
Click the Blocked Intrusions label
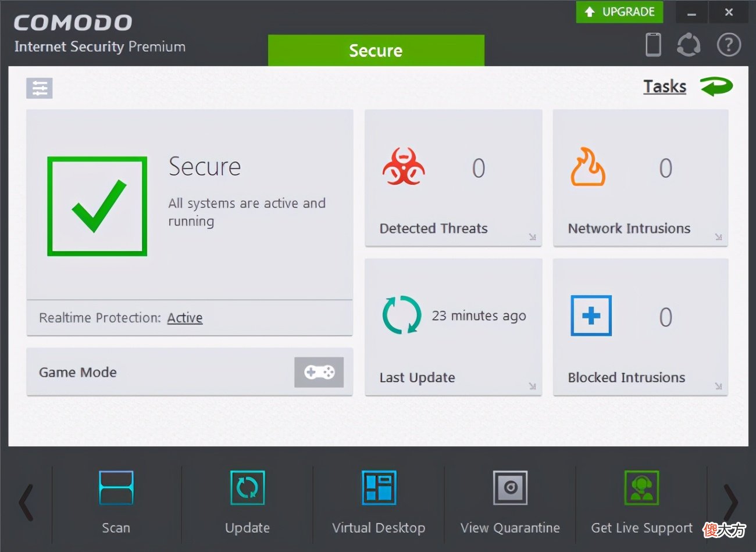pos(627,378)
